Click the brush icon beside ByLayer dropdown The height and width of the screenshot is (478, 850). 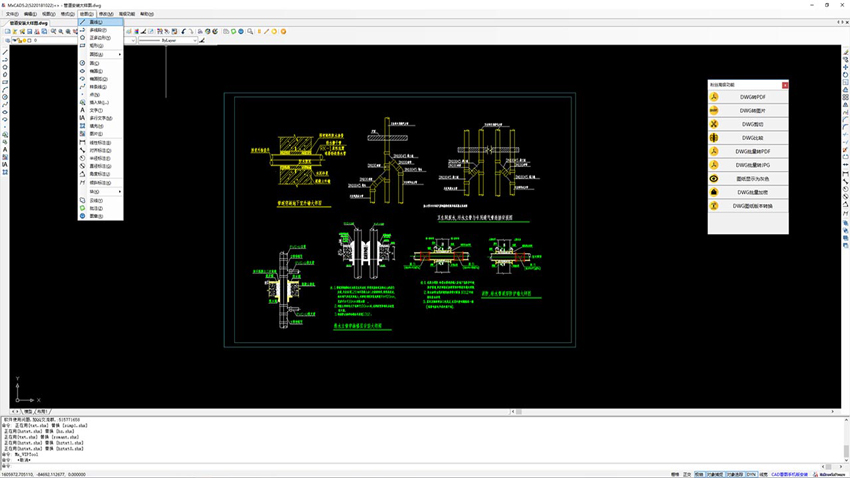(x=202, y=40)
